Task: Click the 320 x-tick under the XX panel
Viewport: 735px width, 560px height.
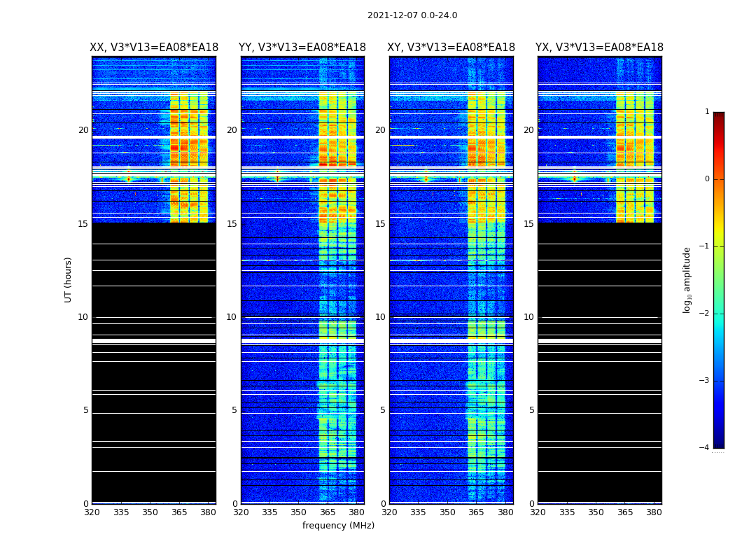Action: tap(92, 512)
